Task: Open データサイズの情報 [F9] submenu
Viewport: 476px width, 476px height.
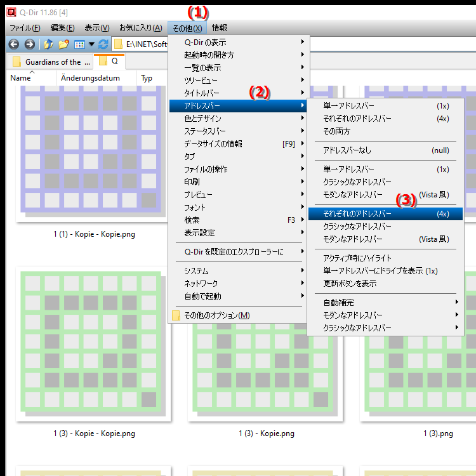Action: [x=238, y=144]
